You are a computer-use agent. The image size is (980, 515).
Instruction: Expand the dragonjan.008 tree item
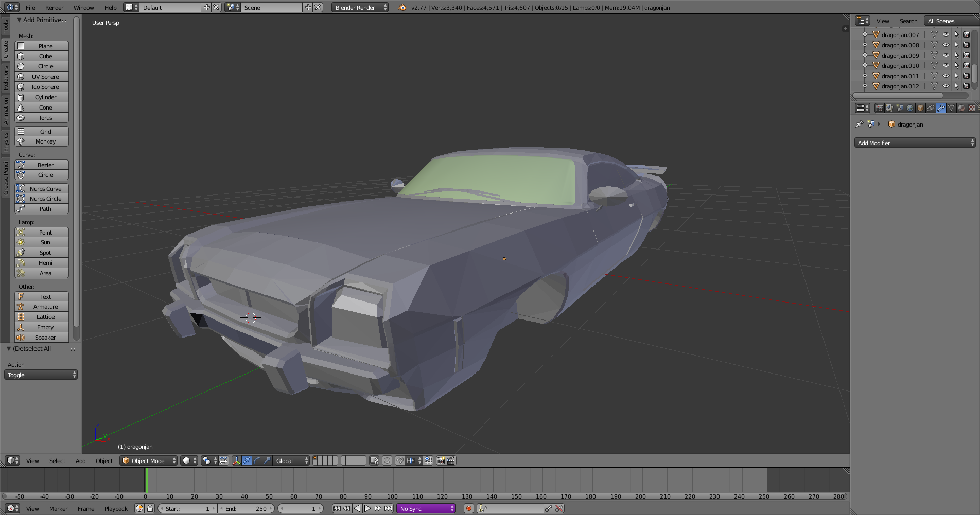pyautogui.click(x=865, y=45)
